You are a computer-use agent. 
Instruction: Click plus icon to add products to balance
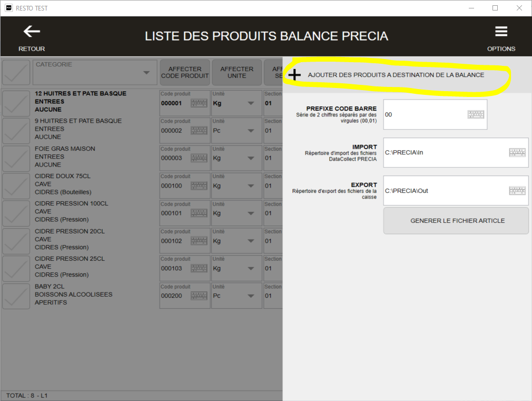pyautogui.click(x=294, y=75)
